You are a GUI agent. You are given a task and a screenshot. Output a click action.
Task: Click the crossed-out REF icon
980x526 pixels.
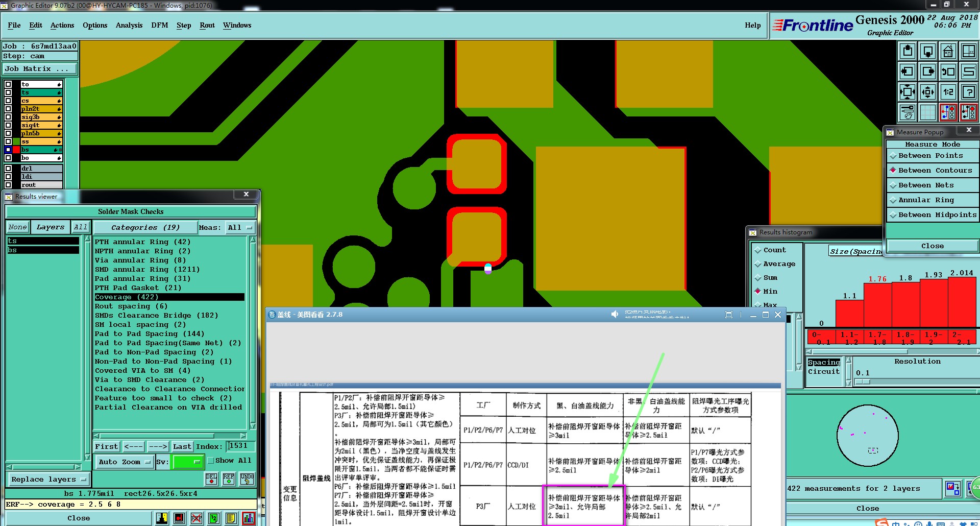point(197,518)
